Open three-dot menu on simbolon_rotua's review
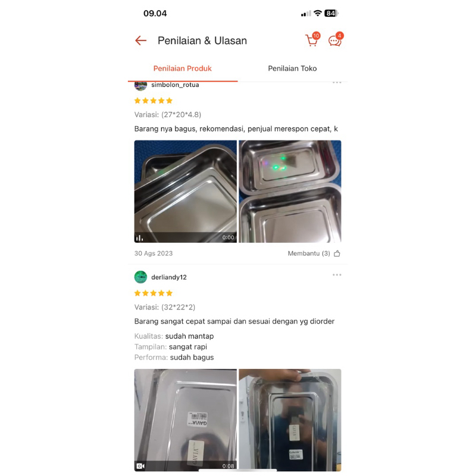Screen dimensions: 476x476 coord(337,83)
